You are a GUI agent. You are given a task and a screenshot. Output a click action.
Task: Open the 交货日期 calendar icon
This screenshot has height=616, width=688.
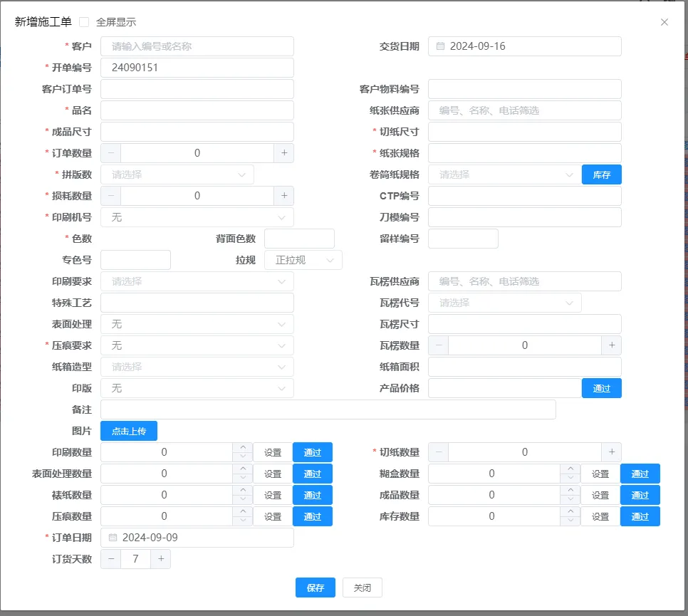click(441, 46)
